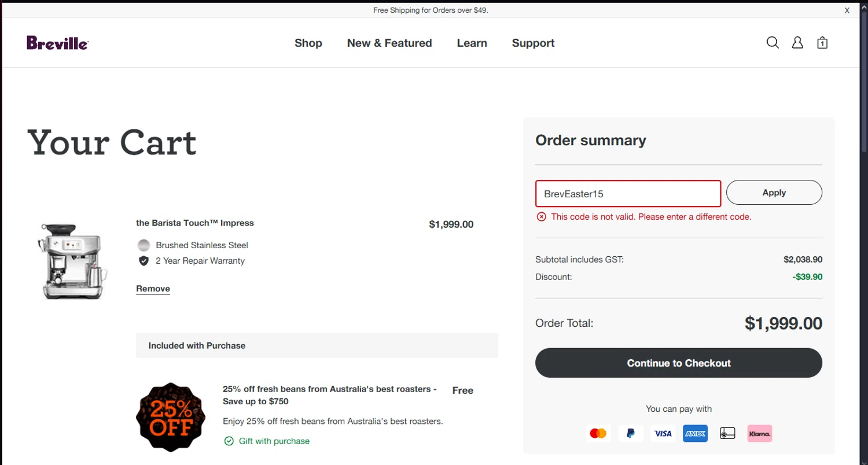Click the red invalid code error icon
868x465 pixels.
tap(542, 217)
